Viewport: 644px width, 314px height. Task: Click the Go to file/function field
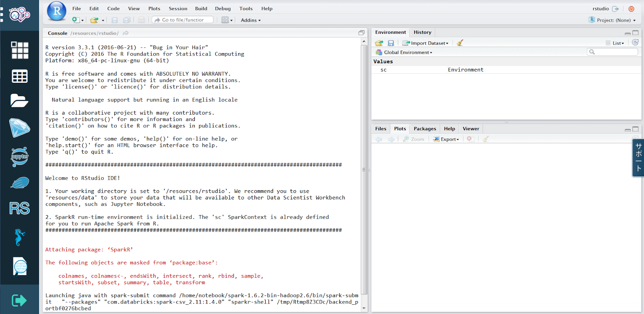(183, 20)
